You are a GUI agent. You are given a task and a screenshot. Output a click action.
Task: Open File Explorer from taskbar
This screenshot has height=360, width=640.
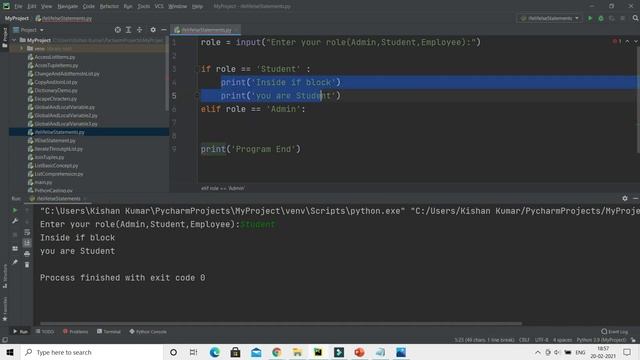click(x=297, y=352)
